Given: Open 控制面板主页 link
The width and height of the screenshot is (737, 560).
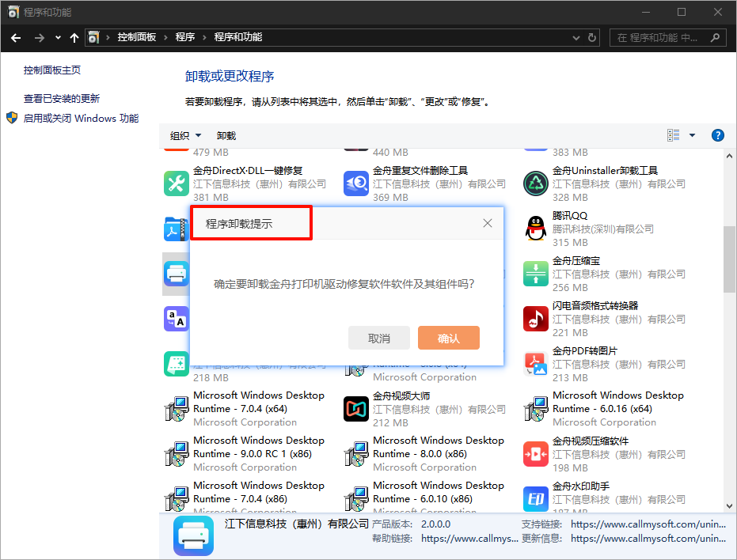Looking at the screenshot, I should [52, 70].
